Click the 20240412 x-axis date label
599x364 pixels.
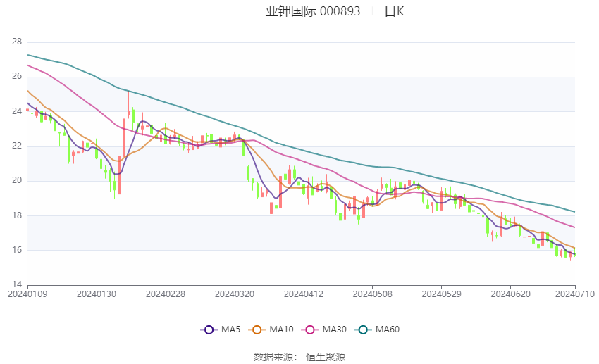(x=304, y=294)
